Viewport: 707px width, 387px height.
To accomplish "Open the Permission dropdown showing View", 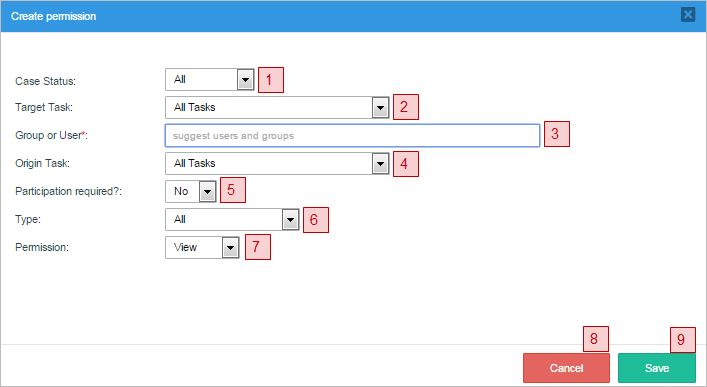I will tap(202, 247).
